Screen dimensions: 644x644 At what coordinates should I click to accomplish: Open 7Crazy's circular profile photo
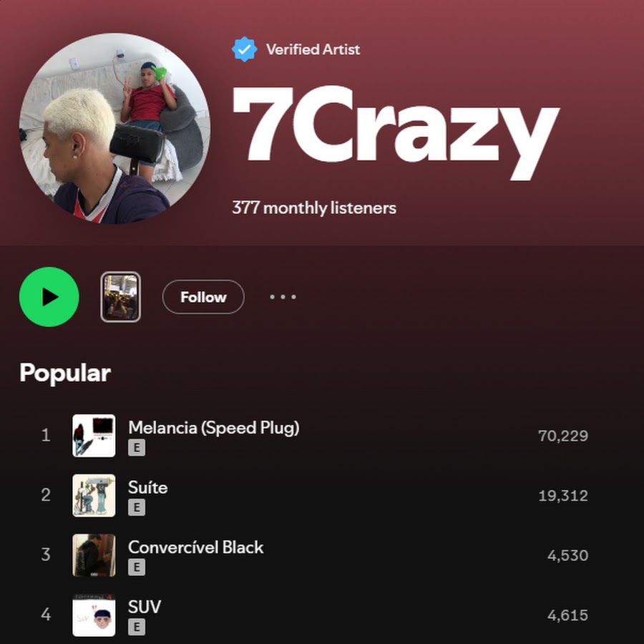coord(114,129)
